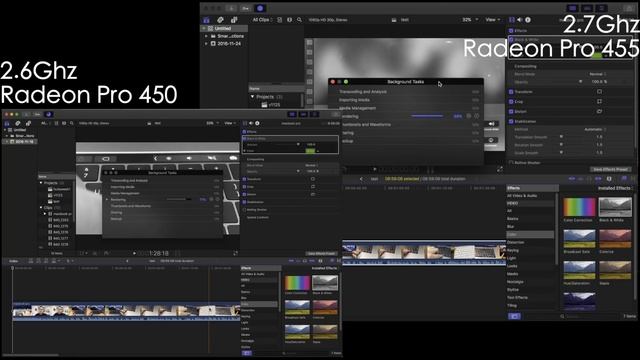Toggle Transform checkbox in left inspector
The width and height of the screenshot is (640, 360).
pyautogui.click(x=244, y=179)
